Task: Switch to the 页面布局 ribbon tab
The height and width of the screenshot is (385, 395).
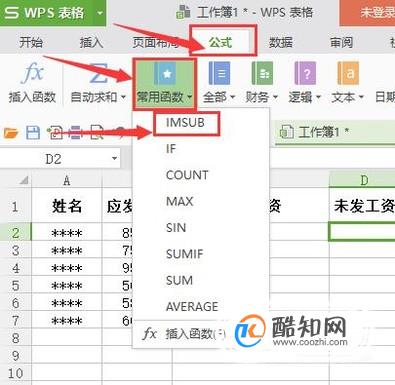Action: coord(155,42)
